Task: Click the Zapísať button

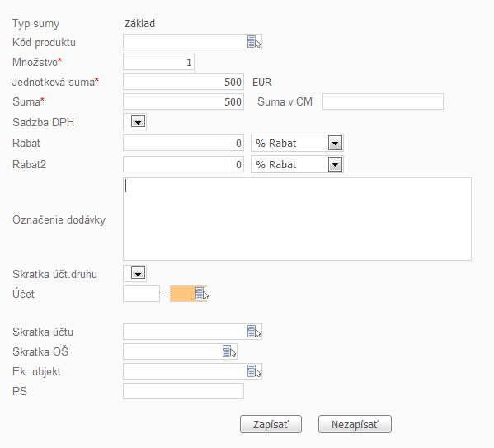Action: pyautogui.click(x=271, y=424)
